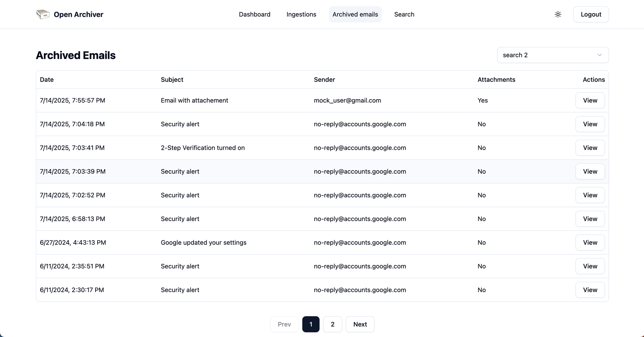The image size is (644, 337).
Task: View the Google updated your settings email
Action: 590,243
